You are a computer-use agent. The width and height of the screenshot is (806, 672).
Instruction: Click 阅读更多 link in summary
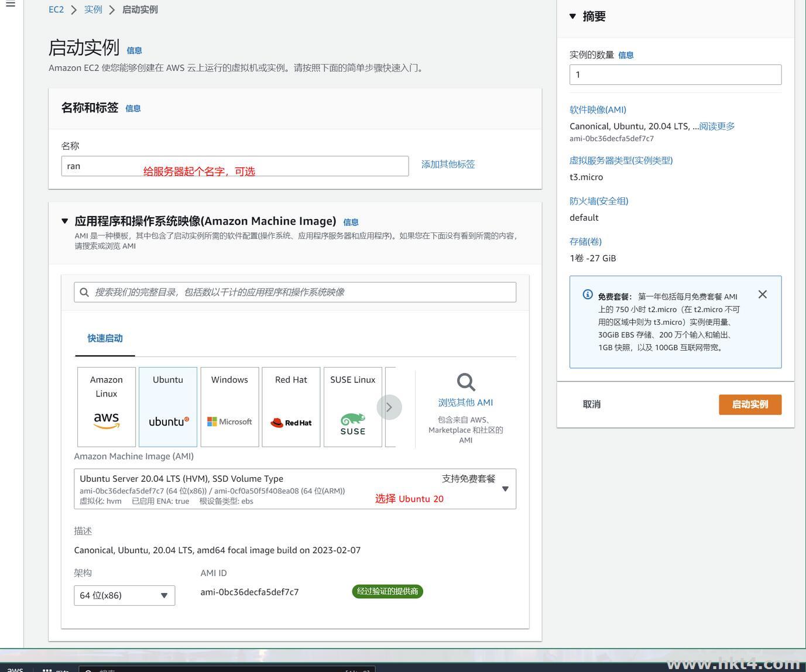point(717,126)
